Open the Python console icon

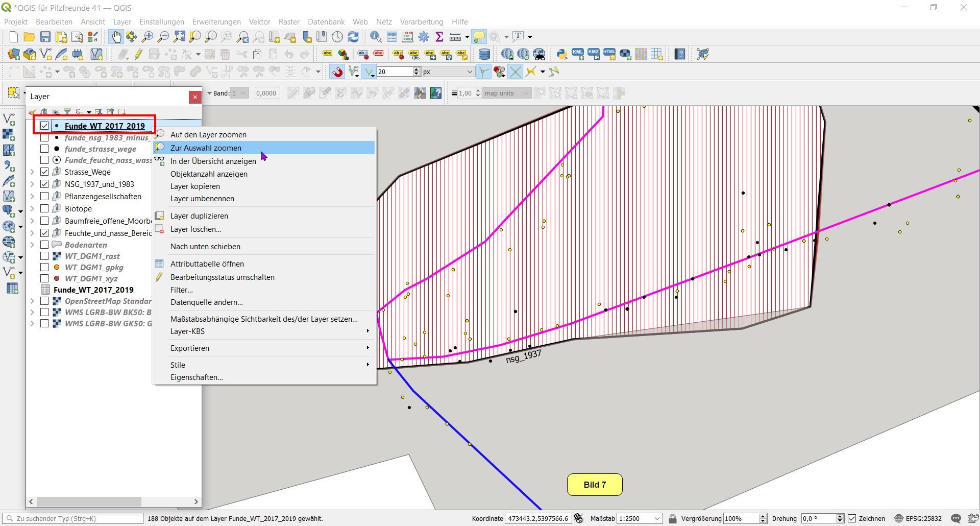(x=561, y=54)
